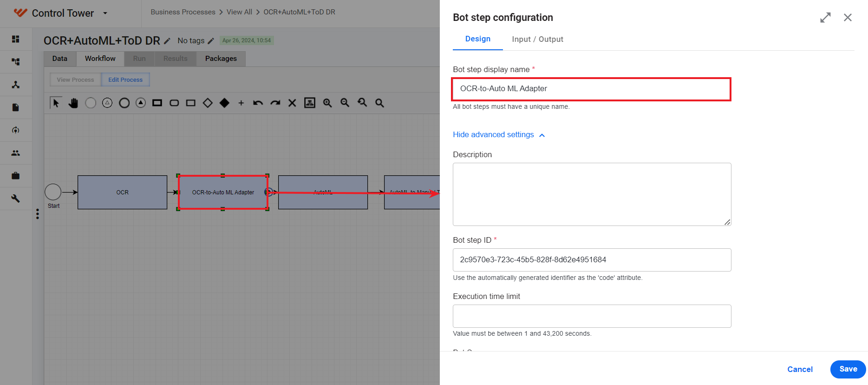Focus the Execution time limit field
The height and width of the screenshot is (385, 868).
(x=592, y=316)
